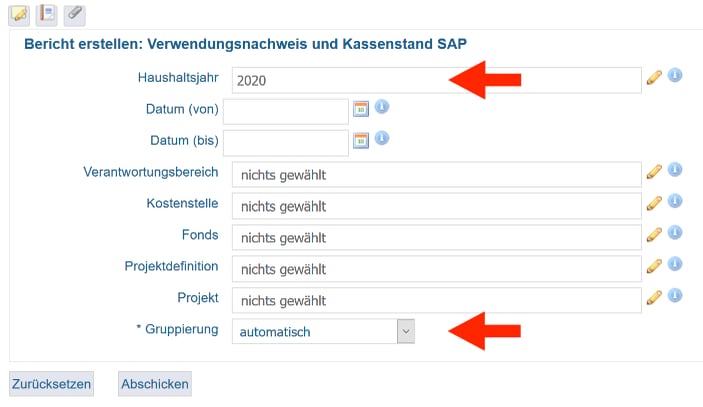Click pencil icon next to Kostenstelle
The height and width of the screenshot is (407, 703).
pyautogui.click(x=654, y=203)
